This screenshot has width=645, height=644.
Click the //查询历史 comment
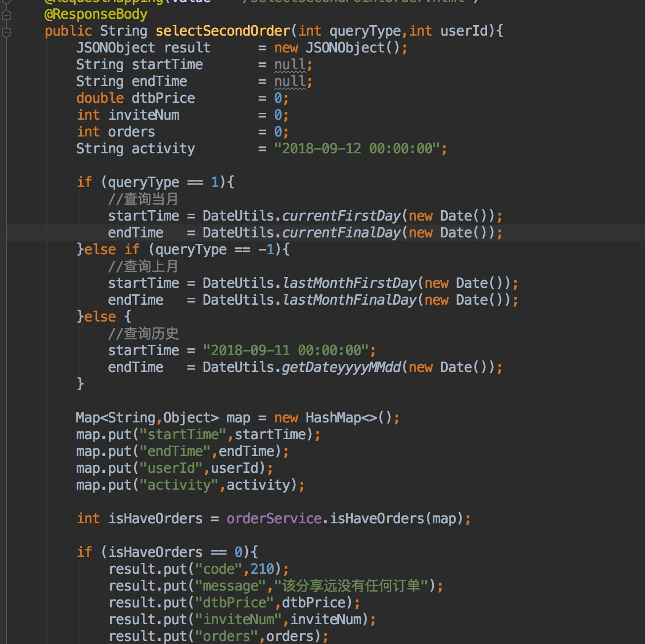pos(143,334)
